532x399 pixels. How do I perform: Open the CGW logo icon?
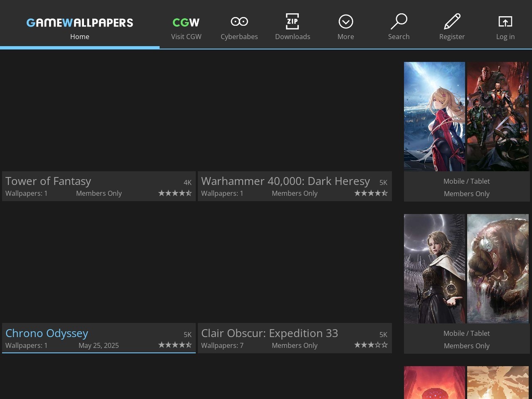tap(186, 22)
